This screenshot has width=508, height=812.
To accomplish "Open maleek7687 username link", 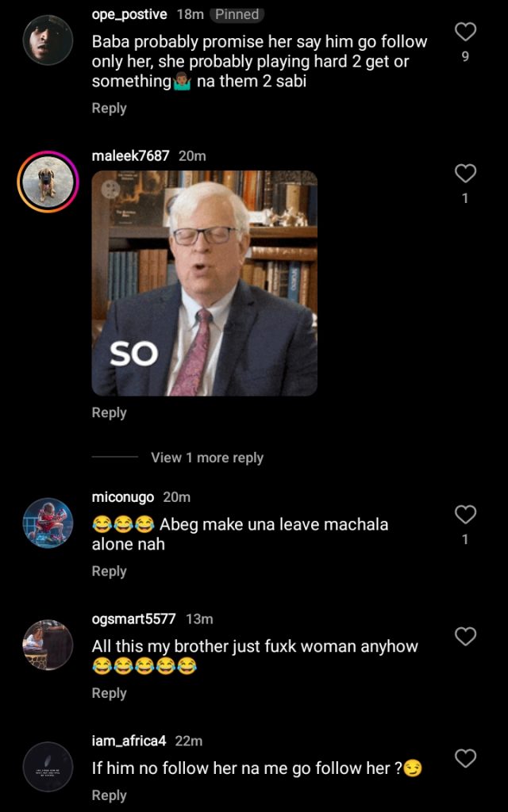I will (131, 156).
